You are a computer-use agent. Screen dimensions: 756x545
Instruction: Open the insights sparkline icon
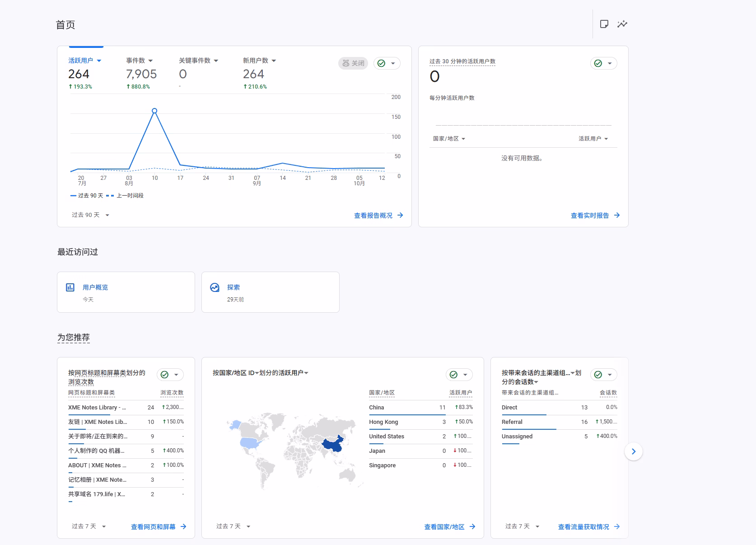[x=622, y=24]
